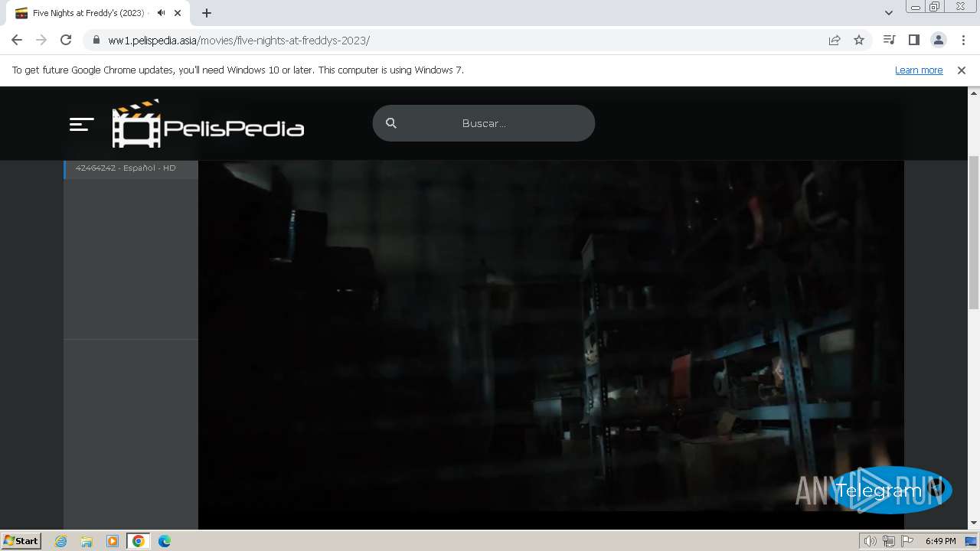Open a new browser tab
This screenshot has width=980, height=551.
coord(207,13)
